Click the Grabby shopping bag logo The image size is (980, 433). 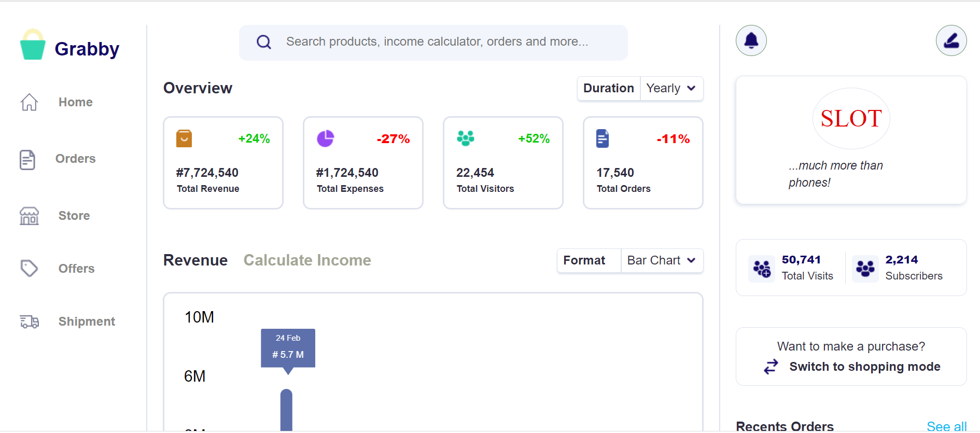coord(33,45)
